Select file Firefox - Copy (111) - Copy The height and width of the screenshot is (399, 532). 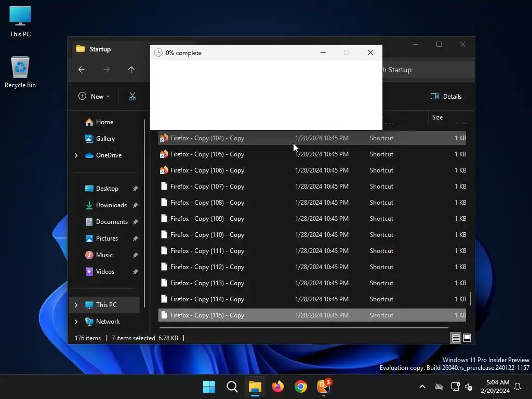[312, 251]
